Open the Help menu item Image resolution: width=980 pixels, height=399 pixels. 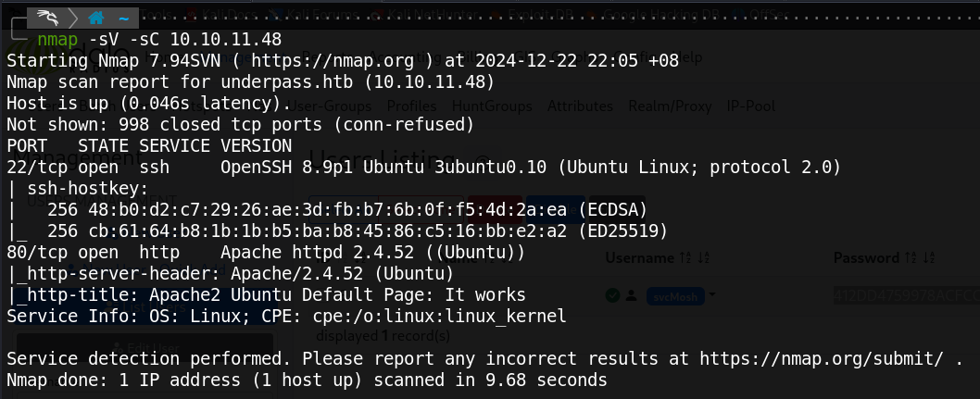point(687,57)
